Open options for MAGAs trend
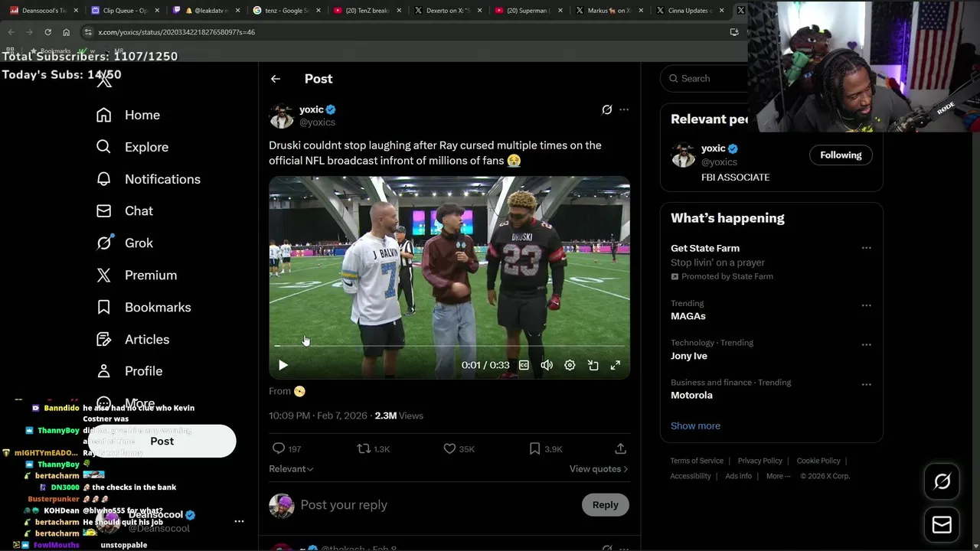The height and width of the screenshot is (551, 980). click(x=866, y=305)
